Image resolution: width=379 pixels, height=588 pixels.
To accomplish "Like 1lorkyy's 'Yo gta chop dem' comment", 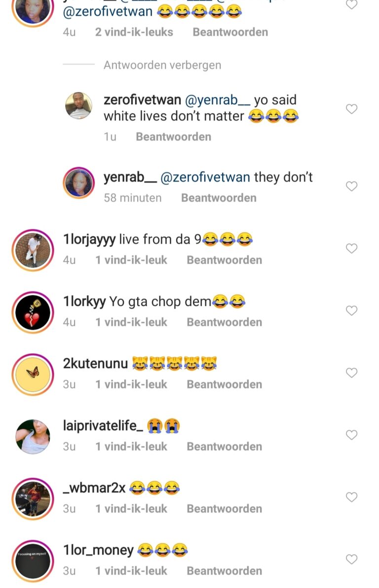I will click(351, 311).
